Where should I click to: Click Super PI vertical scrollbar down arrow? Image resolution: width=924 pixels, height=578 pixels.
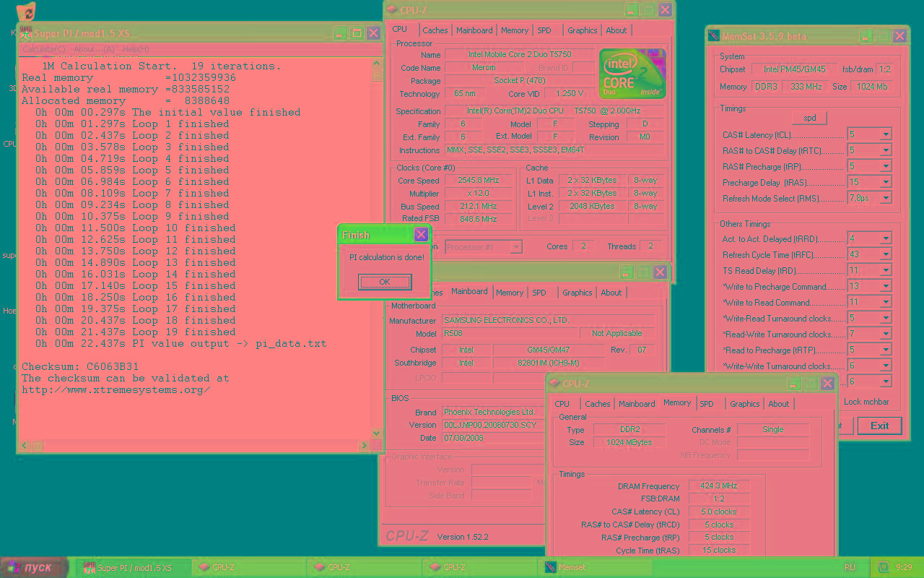coord(377,433)
